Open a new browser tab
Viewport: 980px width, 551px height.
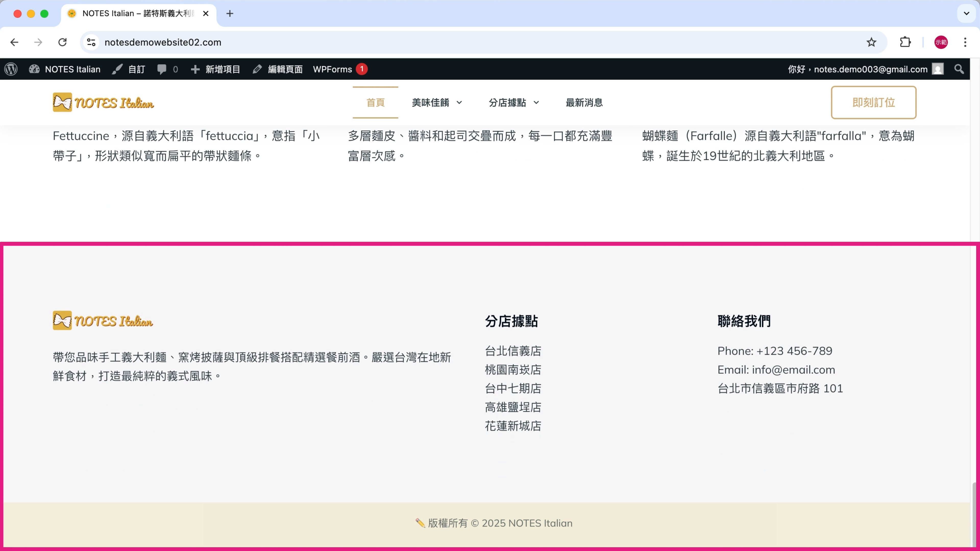(230, 14)
